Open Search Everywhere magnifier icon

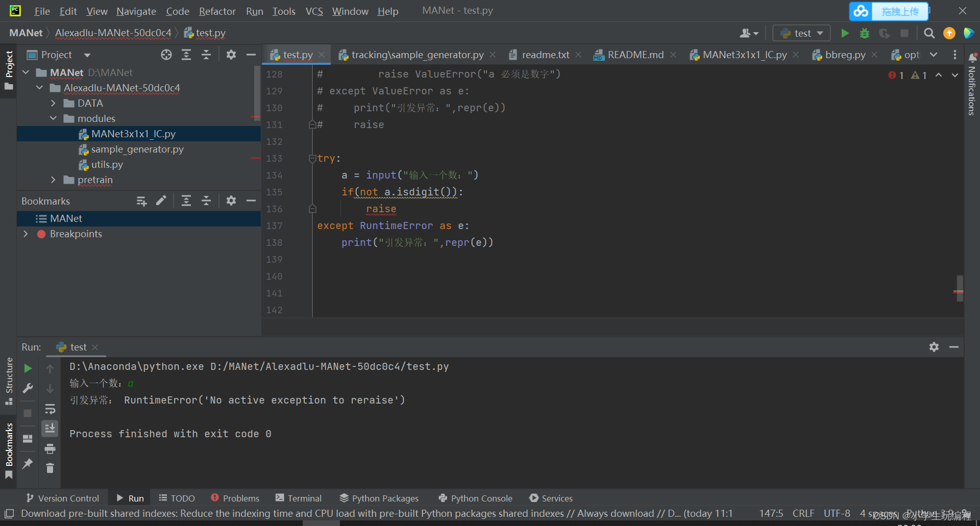[929, 33]
